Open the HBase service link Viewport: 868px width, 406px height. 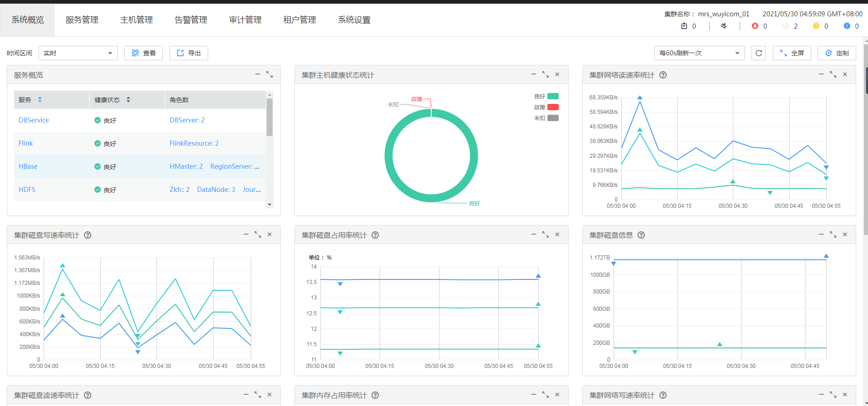pos(28,166)
